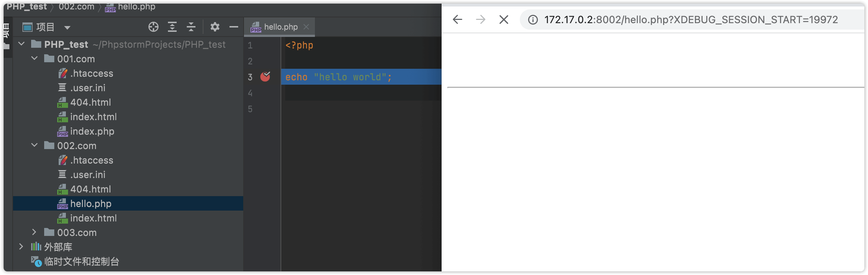Viewport: 868px width, 275px height.
Task: Open the project panel settings gear
Action: tap(215, 27)
